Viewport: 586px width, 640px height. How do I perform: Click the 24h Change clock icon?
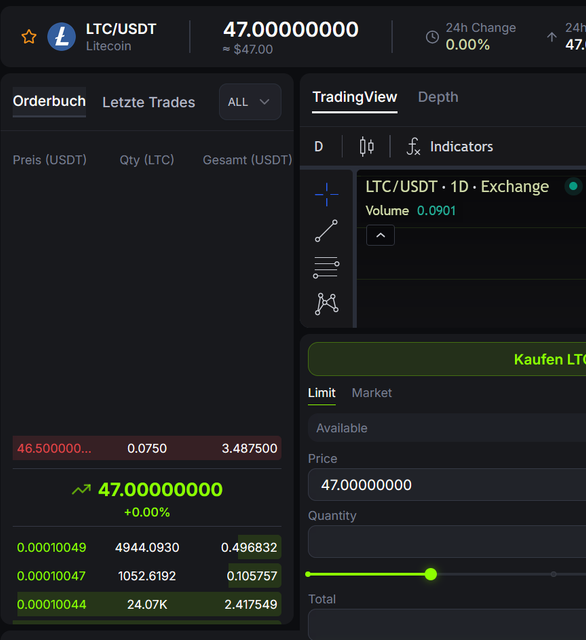tap(432, 37)
